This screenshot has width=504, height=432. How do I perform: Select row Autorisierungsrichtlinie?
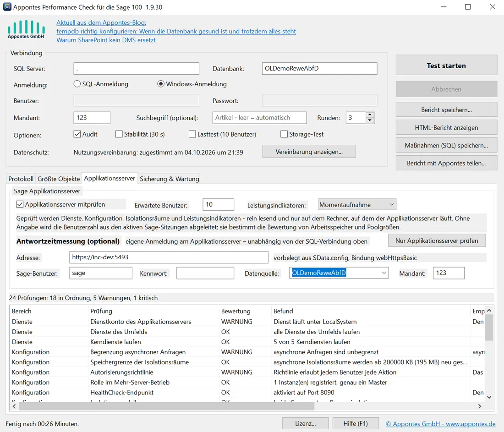[x=247, y=372]
